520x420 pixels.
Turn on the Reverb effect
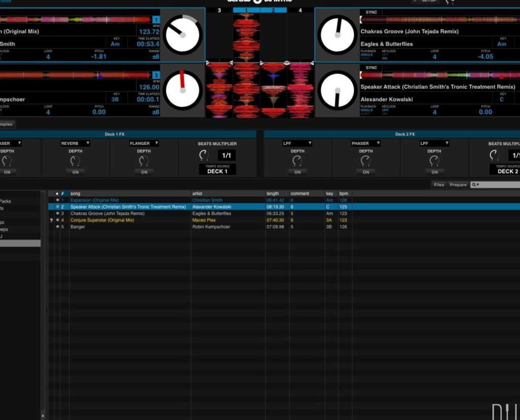75,172
